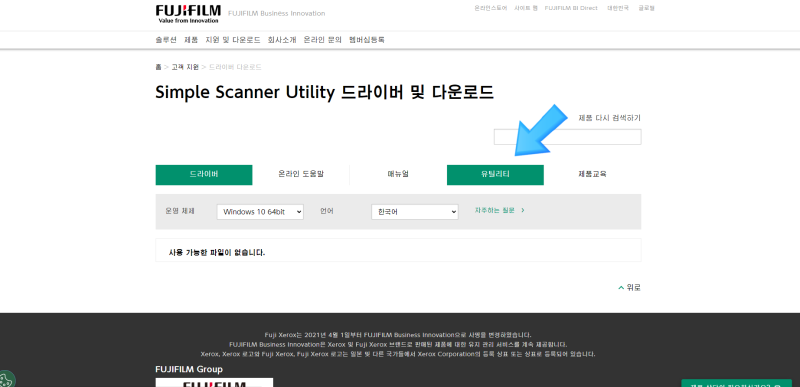
Task: Click the FUJIFILM logo in header
Action: (x=188, y=14)
